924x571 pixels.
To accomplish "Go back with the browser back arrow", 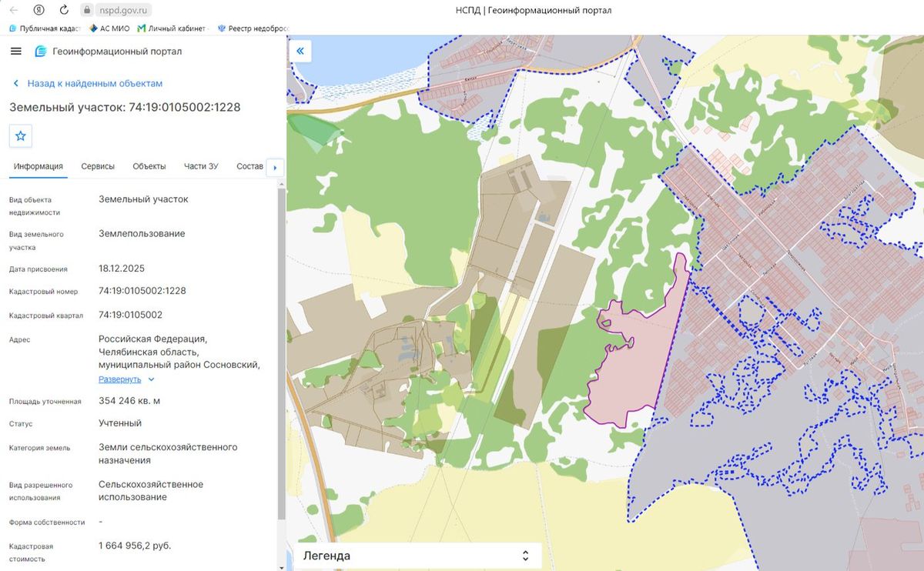I will 13,11.
